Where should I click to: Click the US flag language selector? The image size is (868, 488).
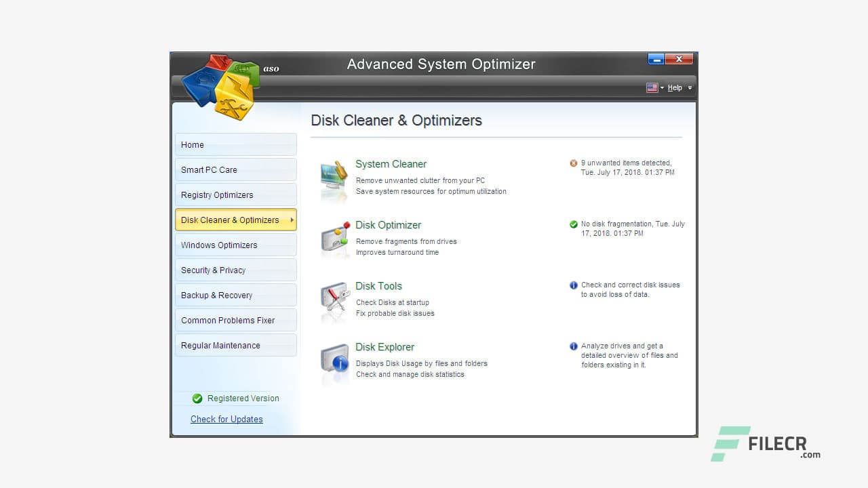tap(652, 87)
